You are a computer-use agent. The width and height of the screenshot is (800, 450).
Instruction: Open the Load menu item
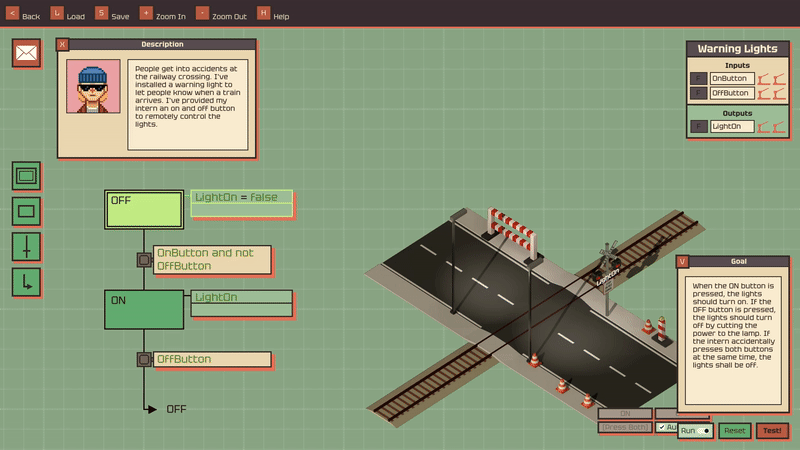[66, 14]
